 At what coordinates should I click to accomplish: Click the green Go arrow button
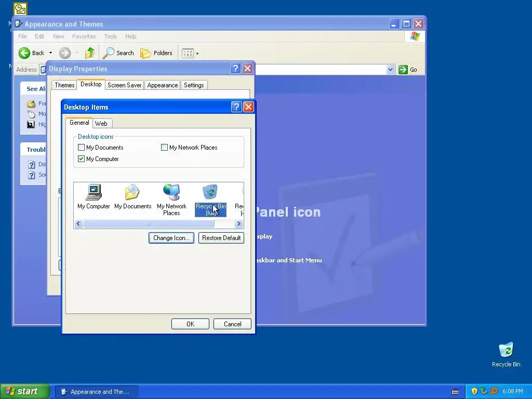click(403, 70)
